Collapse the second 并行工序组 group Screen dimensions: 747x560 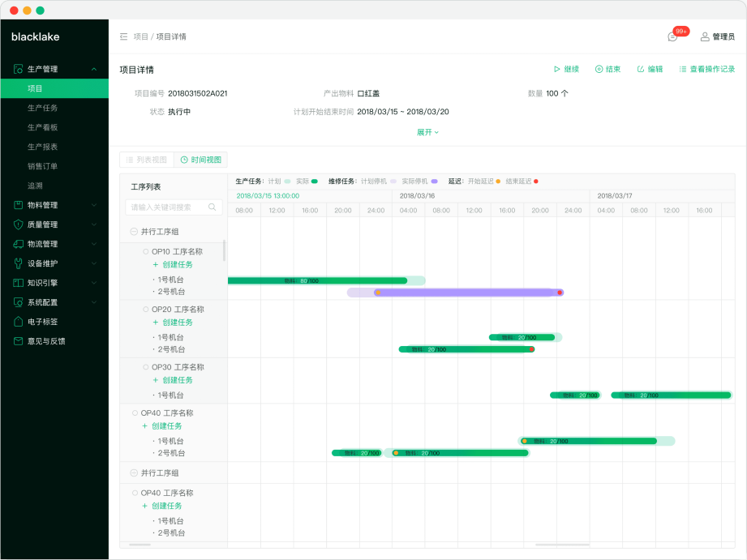click(134, 472)
